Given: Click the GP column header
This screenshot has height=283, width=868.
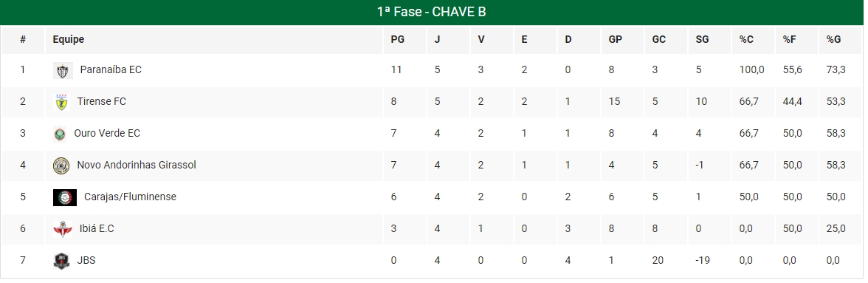Looking at the screenshot, I should (615, 39).
